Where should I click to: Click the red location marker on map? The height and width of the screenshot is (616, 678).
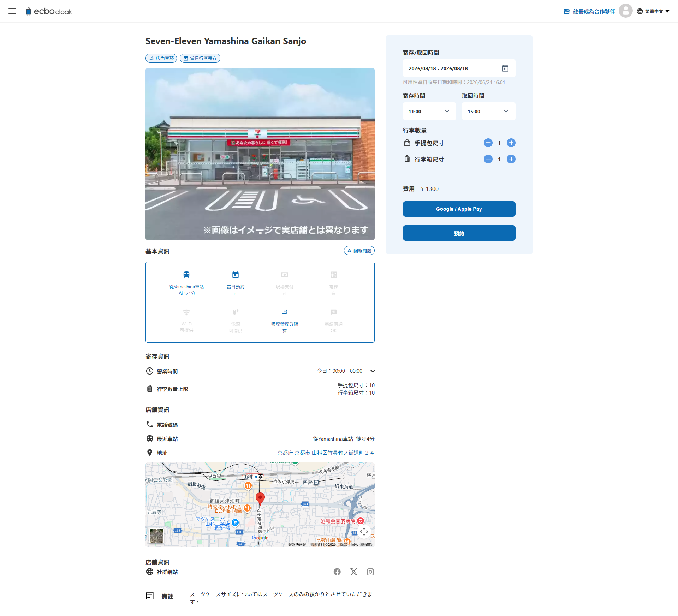(x=260, y=498)
